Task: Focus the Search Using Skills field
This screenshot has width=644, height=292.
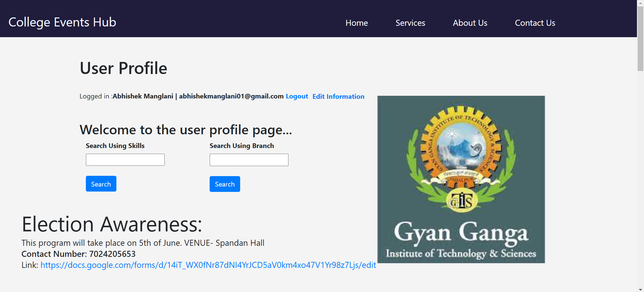Action: pos(125,160)
